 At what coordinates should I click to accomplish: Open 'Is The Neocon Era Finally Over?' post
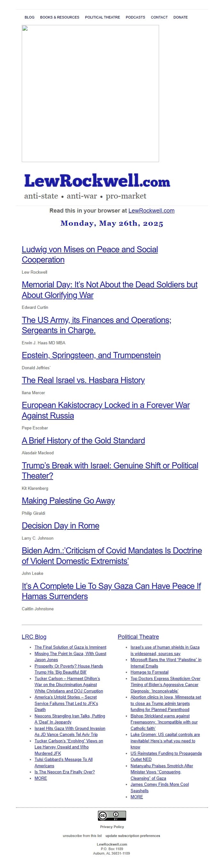[64, 772]
